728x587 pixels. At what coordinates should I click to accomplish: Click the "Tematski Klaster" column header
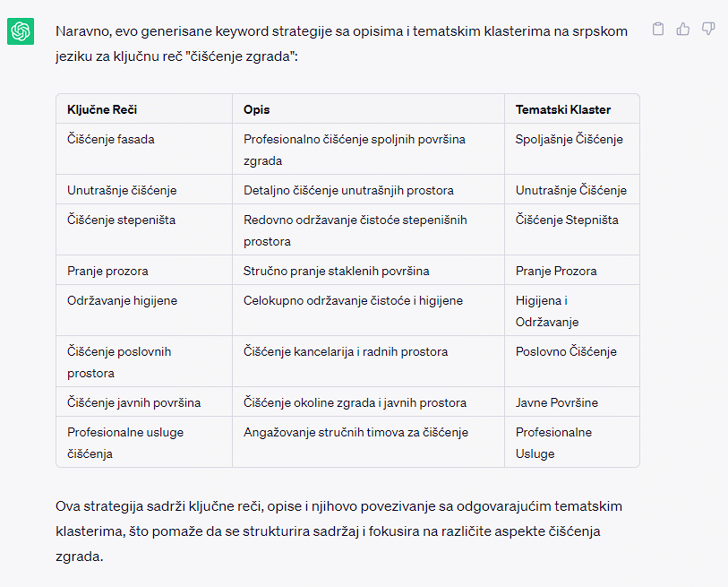point(563,109)
